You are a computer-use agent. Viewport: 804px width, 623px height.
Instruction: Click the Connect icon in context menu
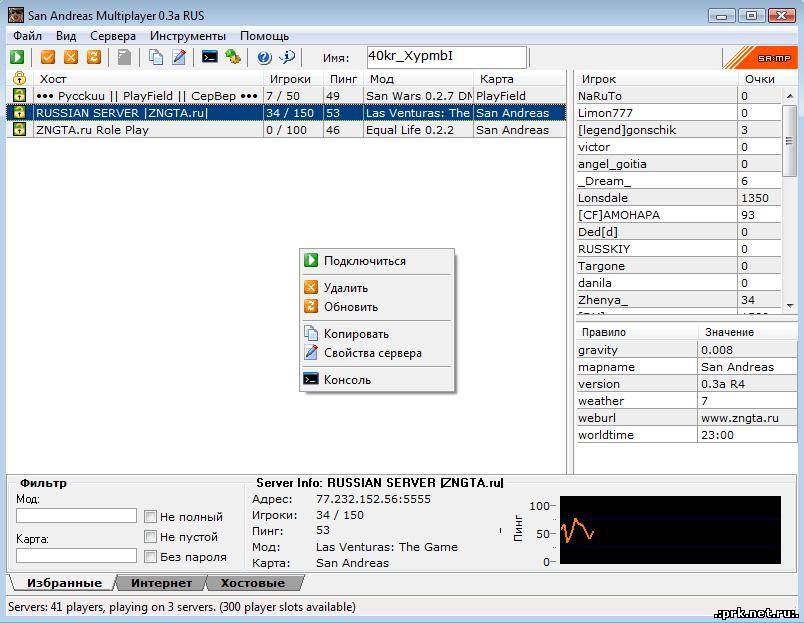(x=311, y=260)
